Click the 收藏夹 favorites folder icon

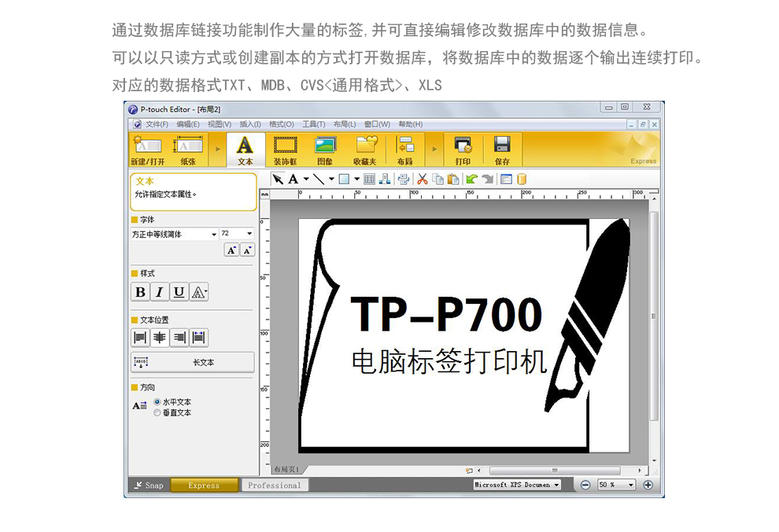[366, 149]
